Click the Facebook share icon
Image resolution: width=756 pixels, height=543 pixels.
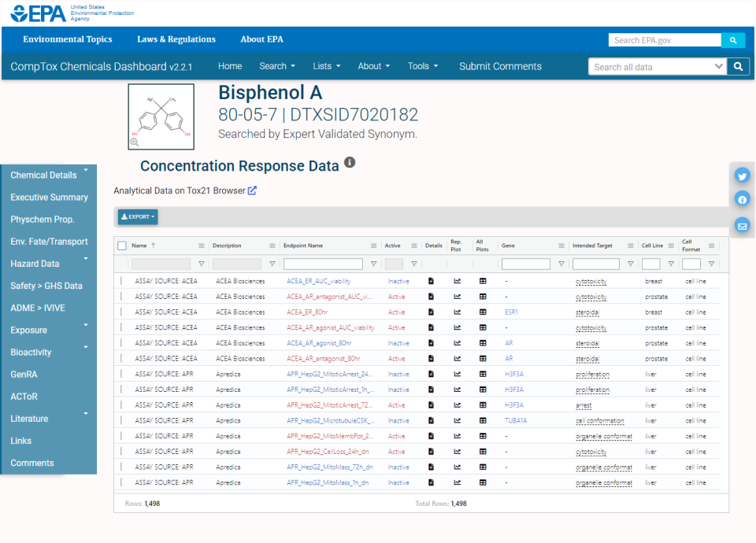[x=741, y=199]
